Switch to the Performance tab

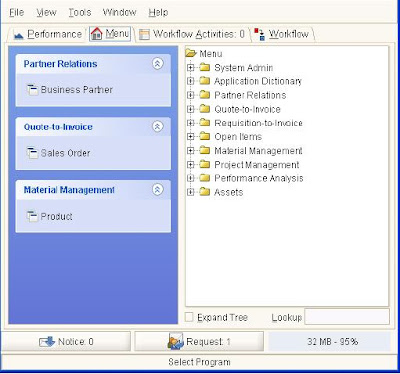click(x=47, y=34)
